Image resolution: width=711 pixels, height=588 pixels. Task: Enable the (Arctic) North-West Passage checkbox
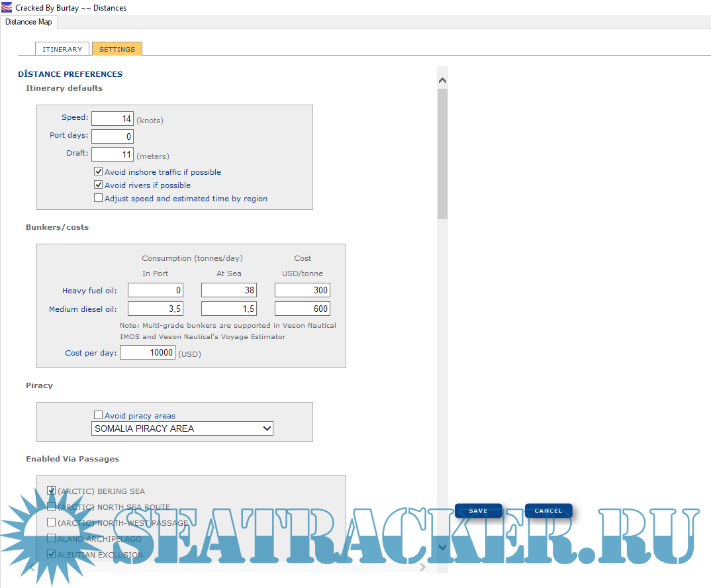pos(52,522)
